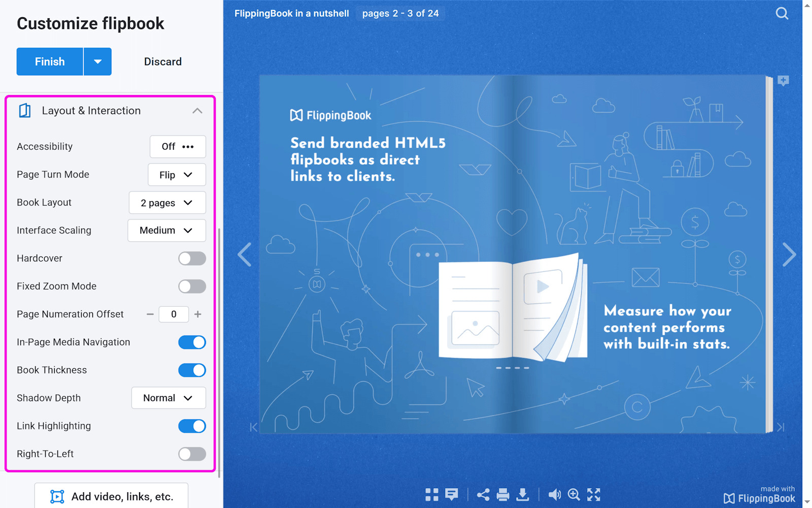Collapse the Layout & Interaction section chevron
812x508 pixels.
pyautogui.click(x=197, y=111)
